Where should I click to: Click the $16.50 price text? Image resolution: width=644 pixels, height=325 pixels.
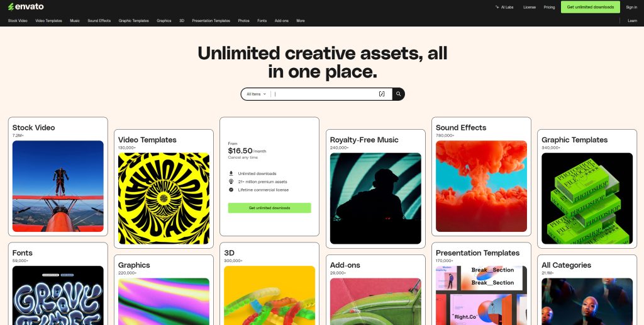click(240, 151)
